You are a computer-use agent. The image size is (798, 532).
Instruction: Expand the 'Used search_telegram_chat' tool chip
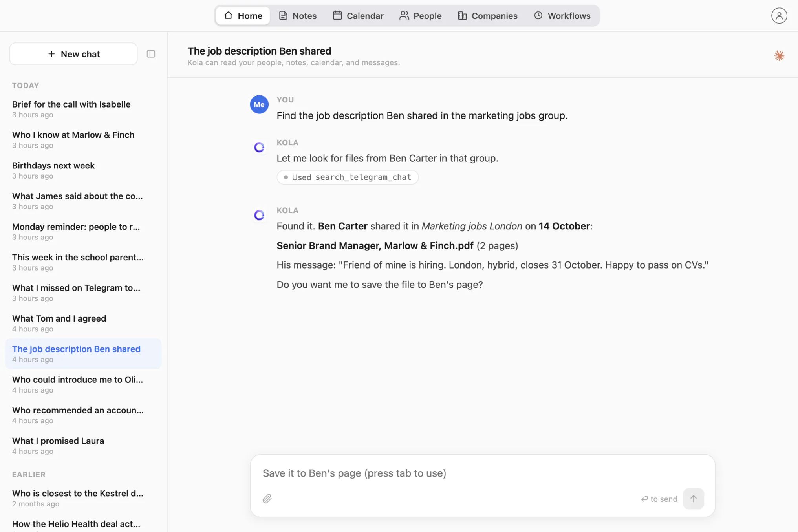[348, 177]
